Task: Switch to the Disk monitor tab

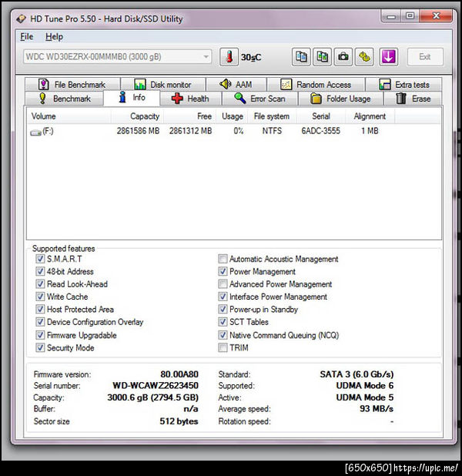Action: (x=163, y=85)
